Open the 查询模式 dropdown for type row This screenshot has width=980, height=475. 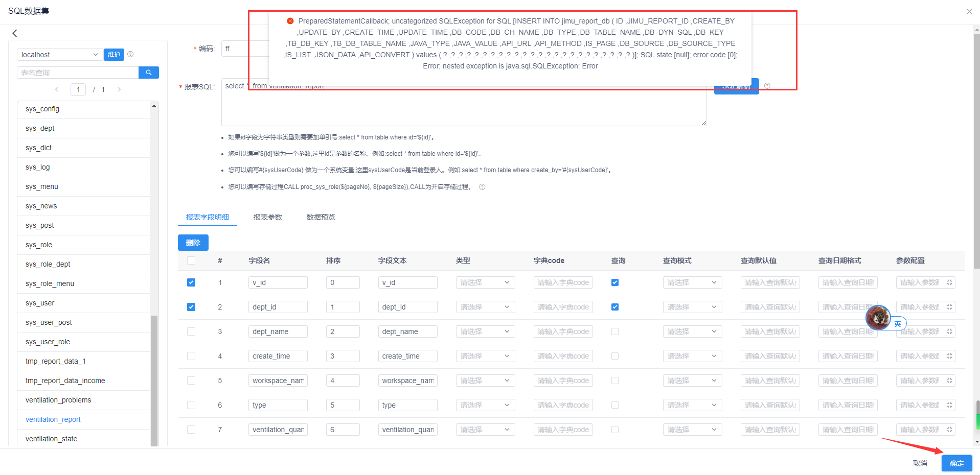pyautogui.click(x=692, y=405)
